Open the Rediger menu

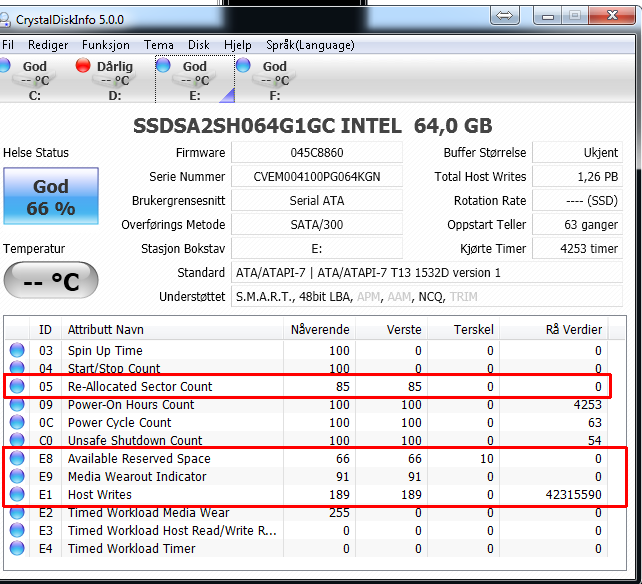click(48, 45)
